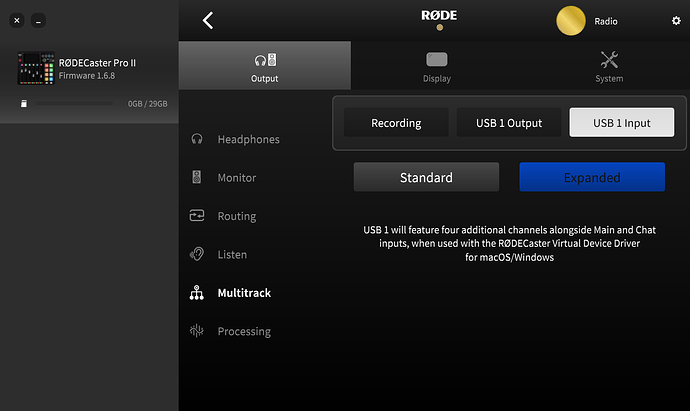Image resolution: width=690 pixels, height=411 pixels.
Task: Click the gold Radio profile circle
Action: (x=572, y=21)
